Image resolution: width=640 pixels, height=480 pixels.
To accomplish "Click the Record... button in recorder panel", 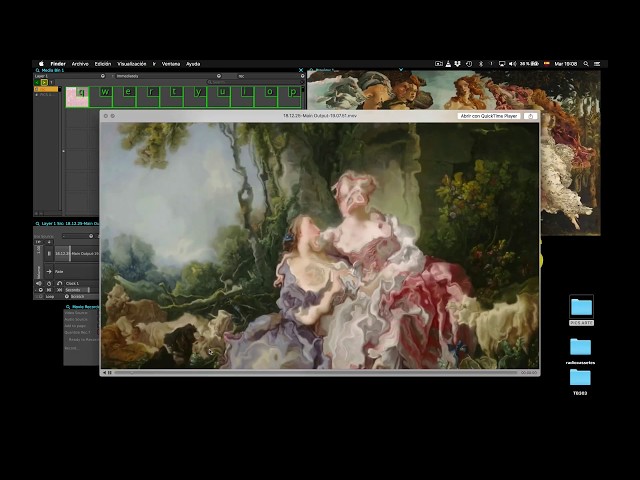I will [x=71, y=348].
